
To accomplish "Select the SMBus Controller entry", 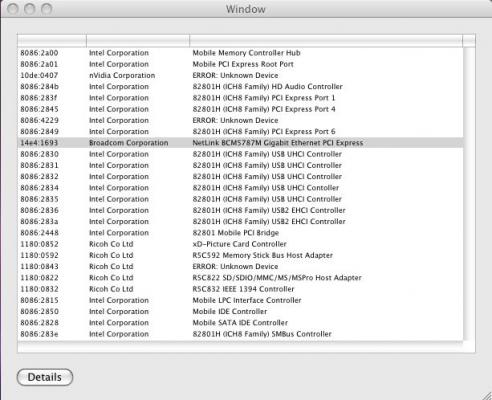I will [262, 334].
